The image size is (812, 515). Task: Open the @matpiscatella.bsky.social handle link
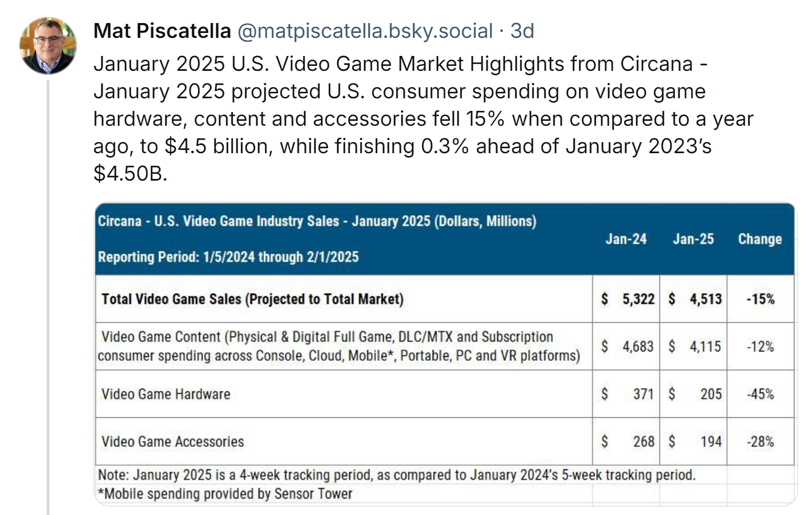365,31
